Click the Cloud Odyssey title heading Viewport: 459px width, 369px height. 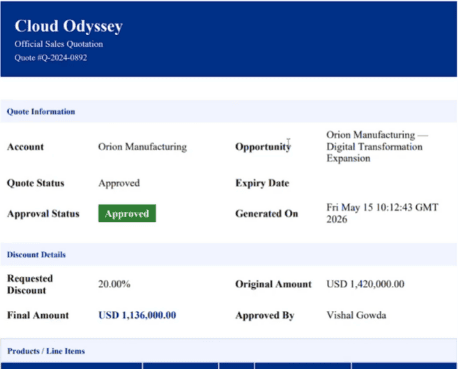click(x=69, y=26)
